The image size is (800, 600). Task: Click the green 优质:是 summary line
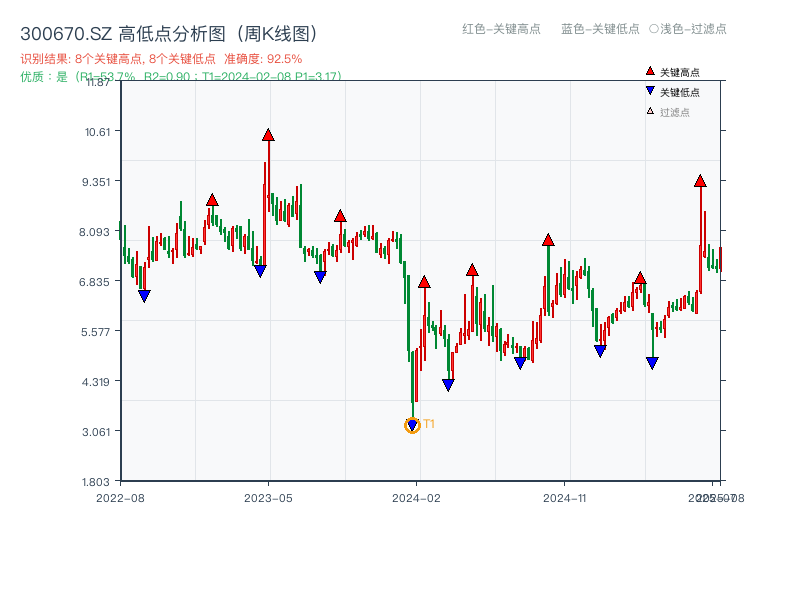click(181, 77)
